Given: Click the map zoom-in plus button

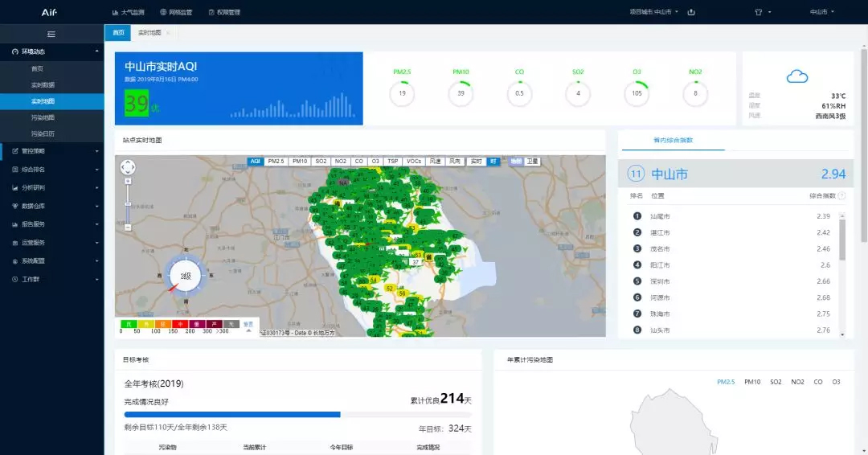Looking at the screenshot, I should click(128, 181).
